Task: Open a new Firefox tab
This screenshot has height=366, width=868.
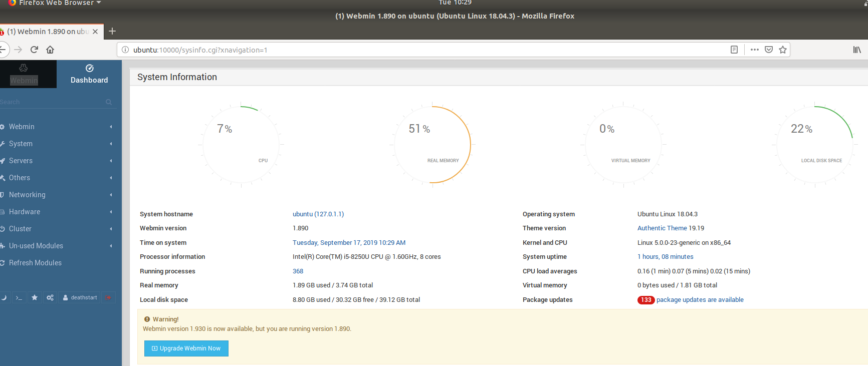Action: pos(112,31)
